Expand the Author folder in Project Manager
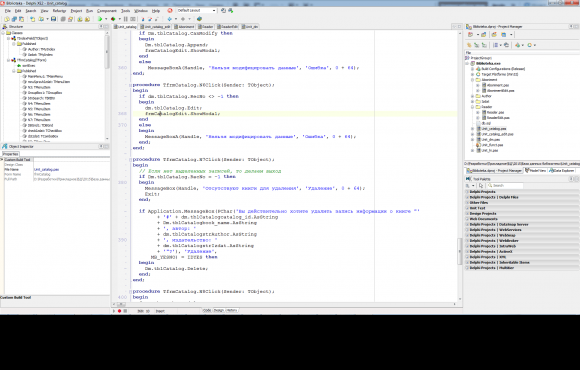The width and height of the screenshot is (580, 370). [472, 96]
